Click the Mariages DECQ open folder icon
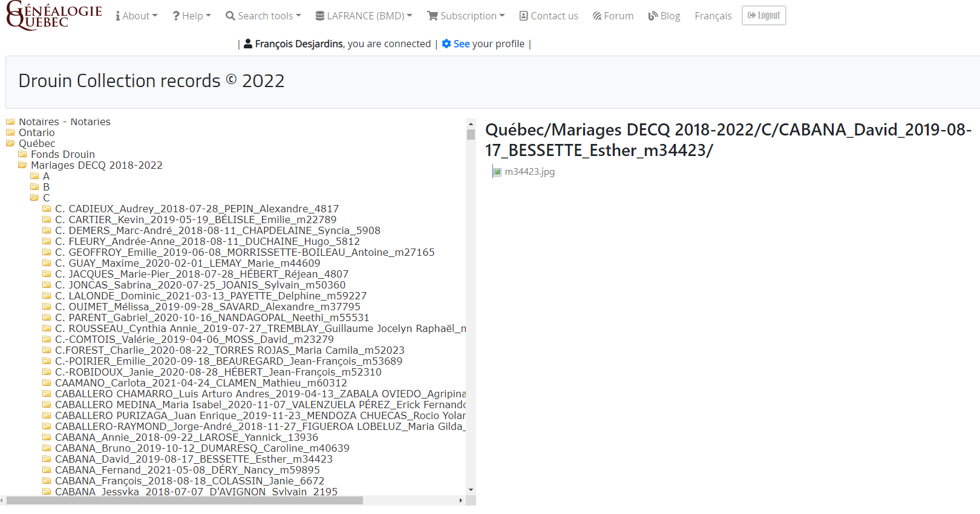This screenshot has height=514, width=980. [22, 165]
